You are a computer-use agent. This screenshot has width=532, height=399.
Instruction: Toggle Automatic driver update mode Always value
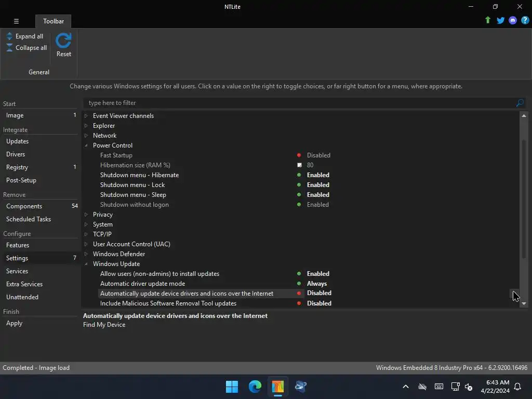tap(316, 284)
